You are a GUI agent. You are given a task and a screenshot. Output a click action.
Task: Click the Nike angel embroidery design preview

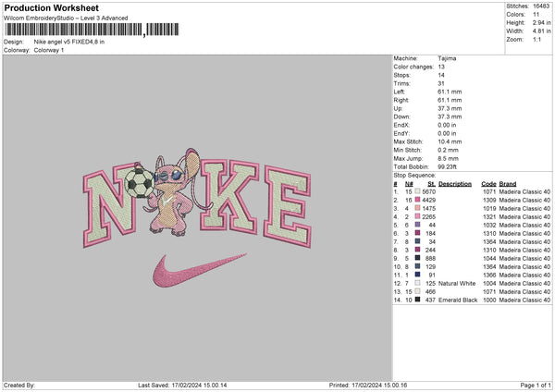click(x=197, y=217)
